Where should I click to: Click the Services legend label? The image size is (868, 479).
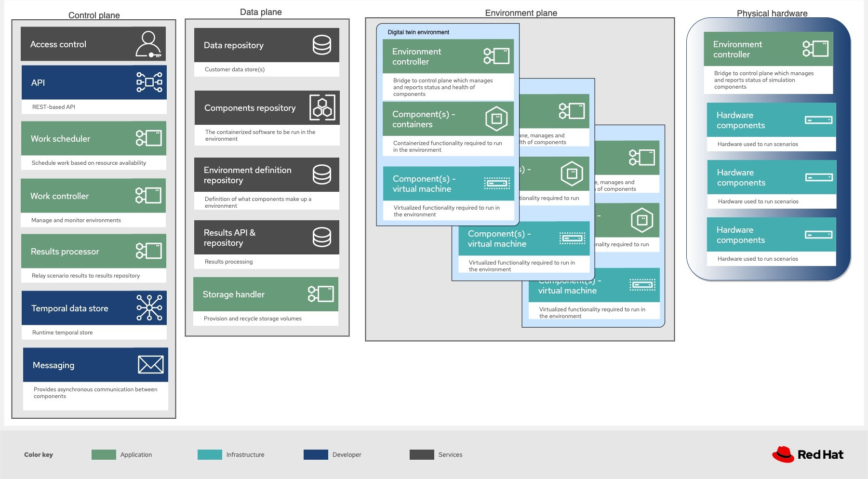point(450,454)
